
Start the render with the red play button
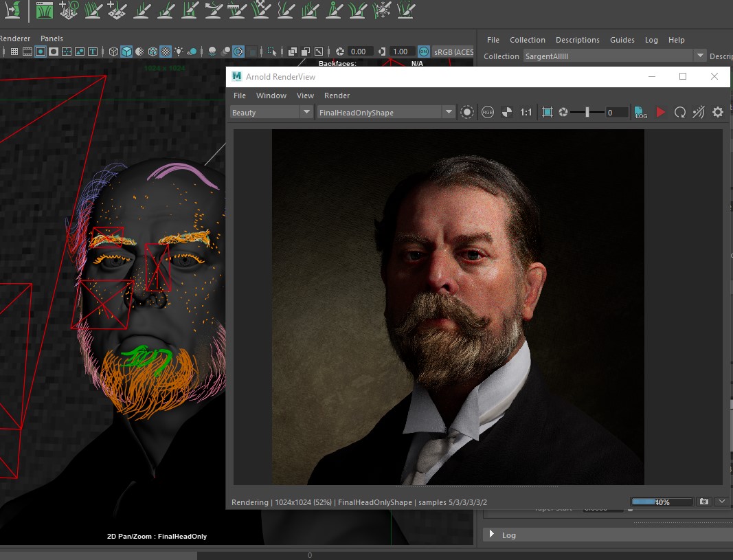coord(659,111)
